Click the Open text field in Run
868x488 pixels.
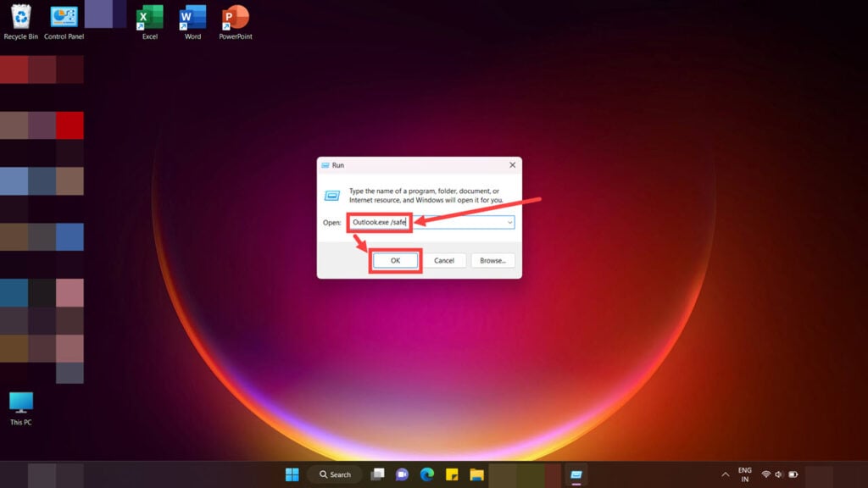point(431,223)
